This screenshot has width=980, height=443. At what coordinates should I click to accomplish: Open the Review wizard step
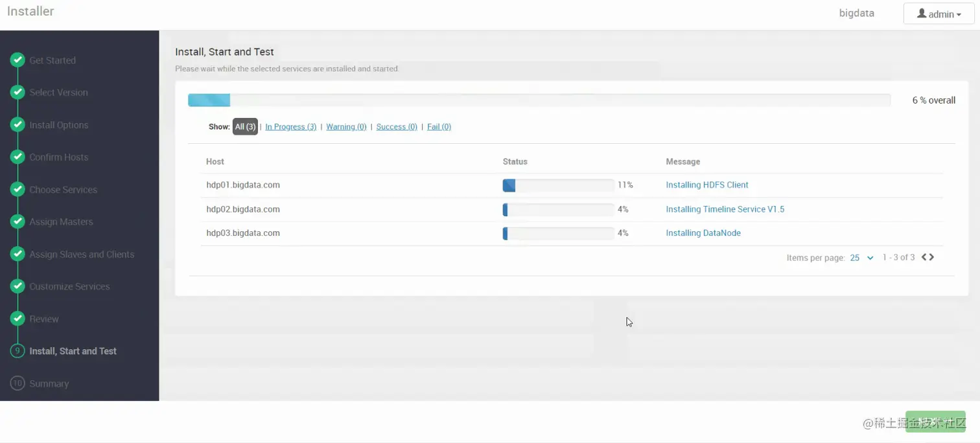44,319
